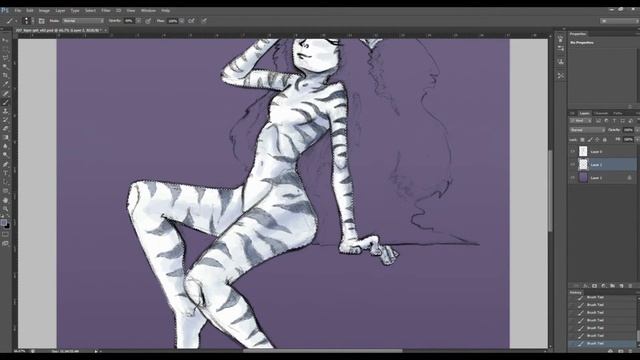
Task: Hide the top layer with white thumbnail
Action: click(x=573, y=151)
